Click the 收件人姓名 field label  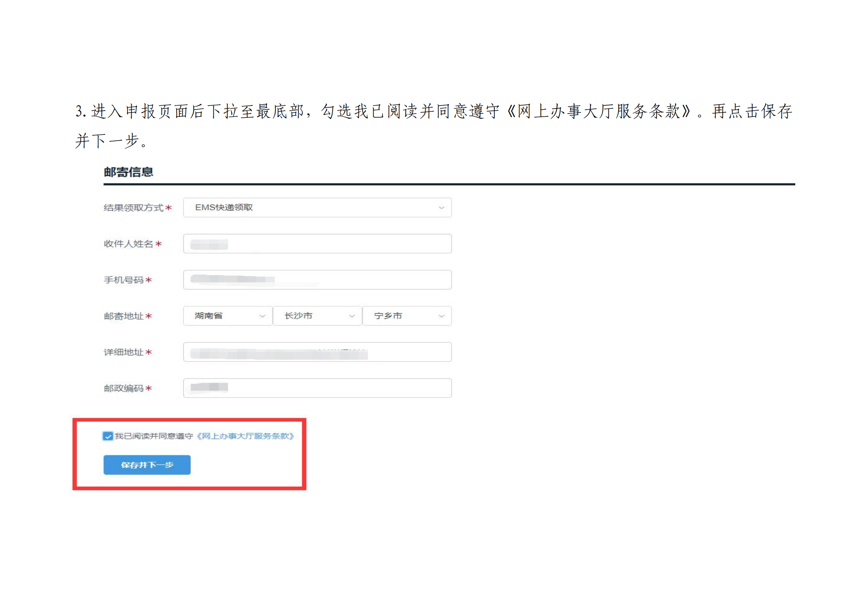click(x=128, y=244)
